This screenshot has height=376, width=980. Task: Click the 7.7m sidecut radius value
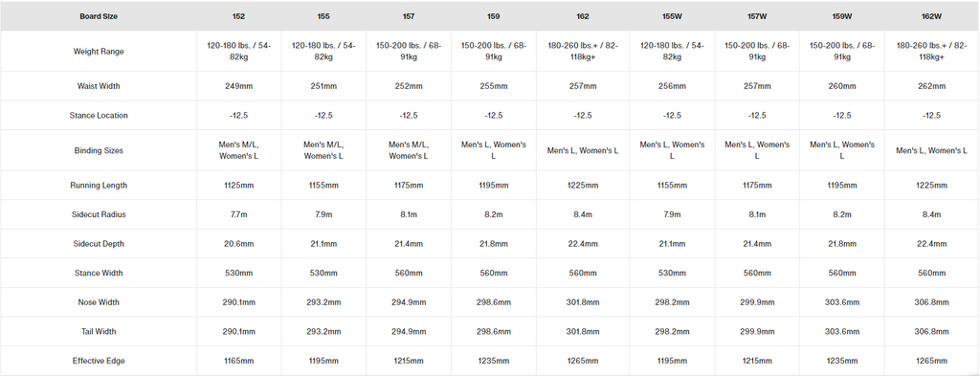[238, 215]
